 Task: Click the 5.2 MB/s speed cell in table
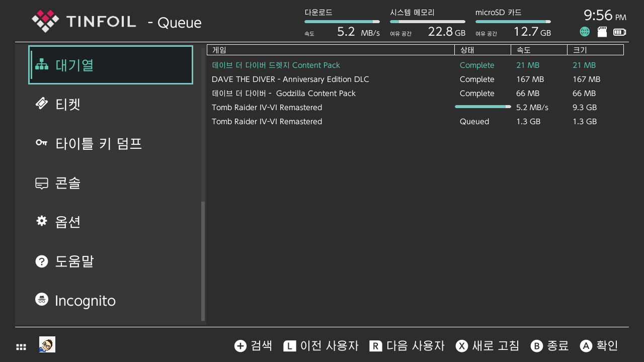[532, 108]
